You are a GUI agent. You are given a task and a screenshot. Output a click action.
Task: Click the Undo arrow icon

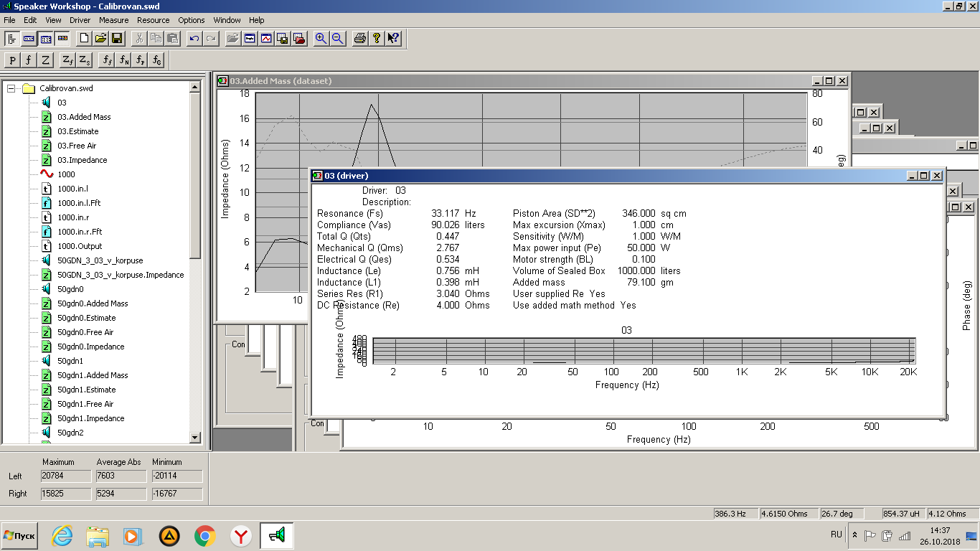tap(194, 39)
